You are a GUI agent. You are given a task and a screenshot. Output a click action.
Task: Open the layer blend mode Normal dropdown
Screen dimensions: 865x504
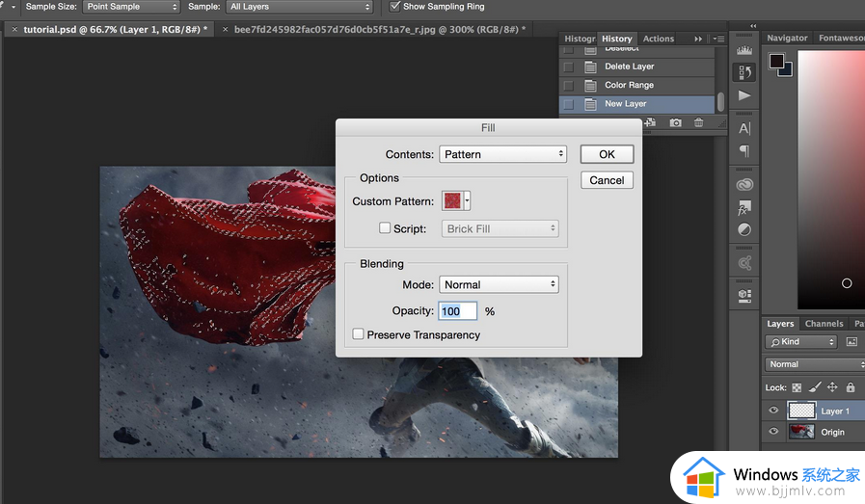point(815,364)
